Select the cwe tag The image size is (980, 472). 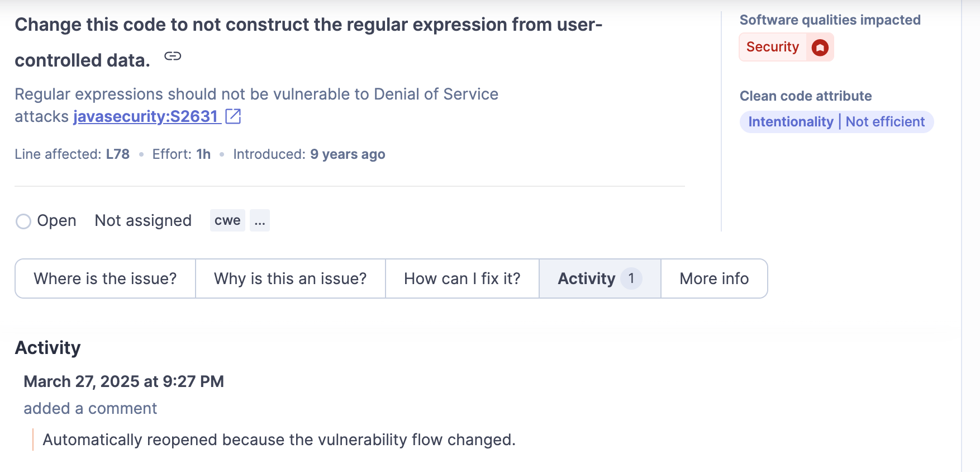227,221
